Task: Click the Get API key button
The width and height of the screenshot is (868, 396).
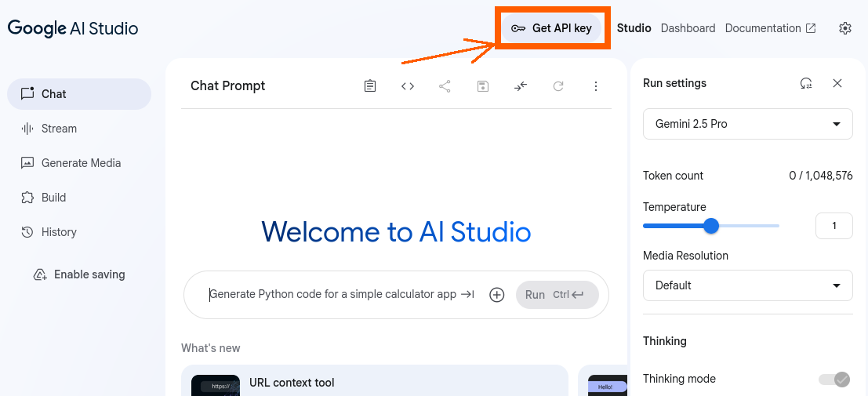Action: (551, 28)
